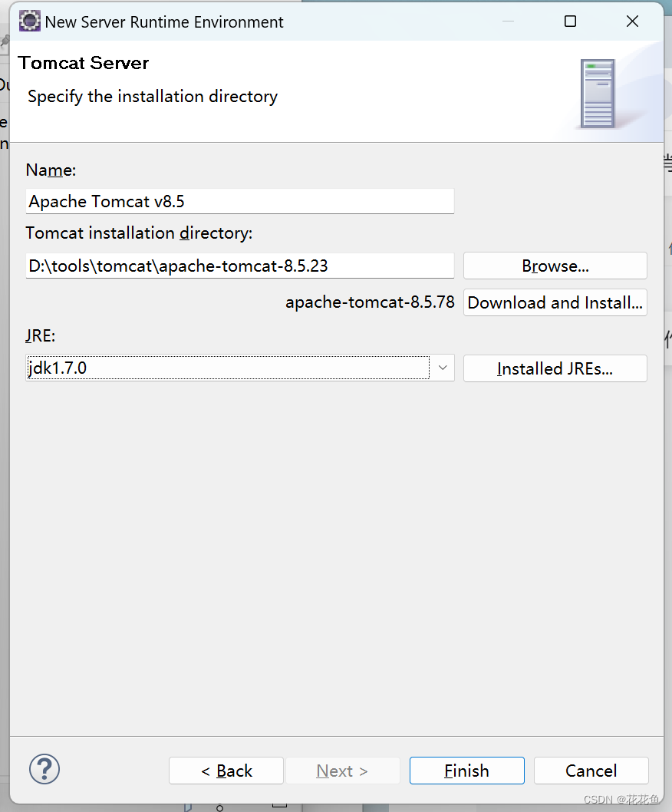Click the 'Tomcat Server' heading
Screen dimensions: 672x812
[84, 63]
